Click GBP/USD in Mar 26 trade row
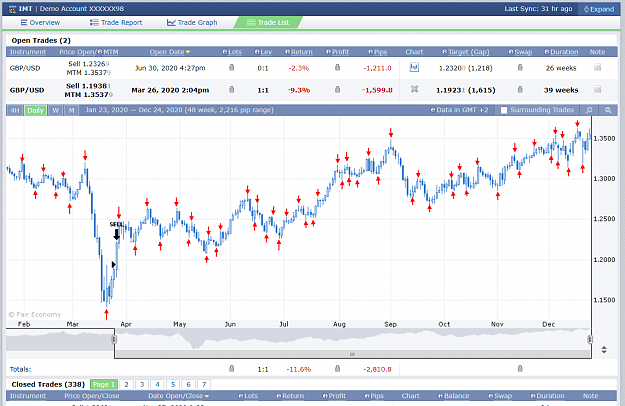The image size is (625, 406). pos(27,90)
